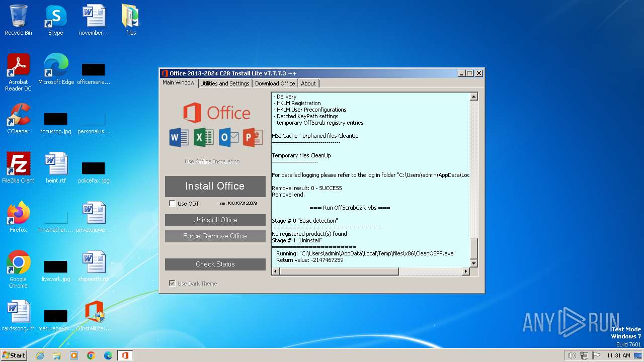Open the november Word document icon

click(x=94, y=20)
